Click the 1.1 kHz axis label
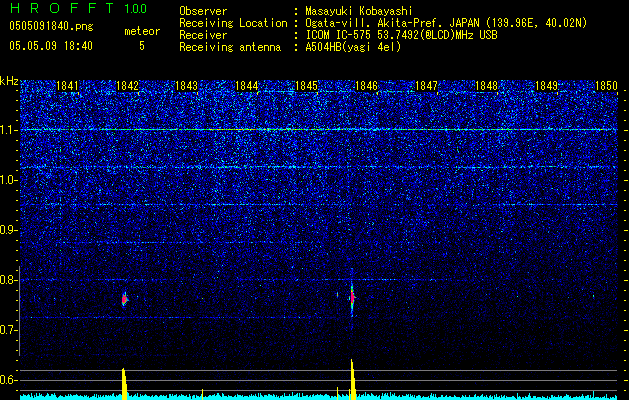The width and height of the screenshot is (629, 400). coord(8,130)
